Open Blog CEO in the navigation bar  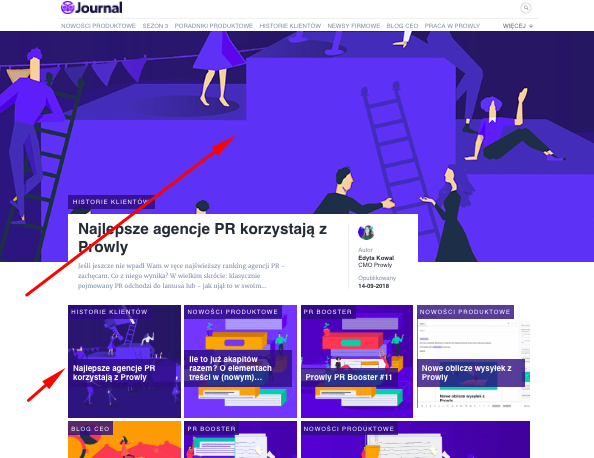click(x=402, y=26)
